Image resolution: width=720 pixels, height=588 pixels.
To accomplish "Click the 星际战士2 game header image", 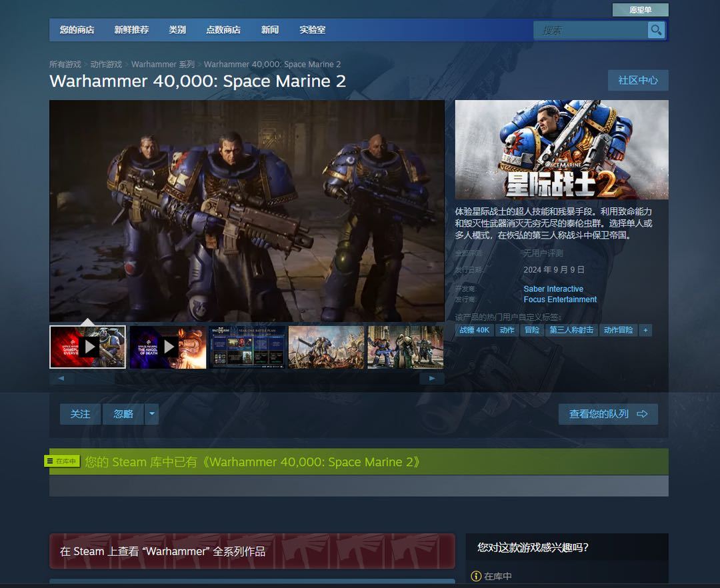I will pos(561,149).
